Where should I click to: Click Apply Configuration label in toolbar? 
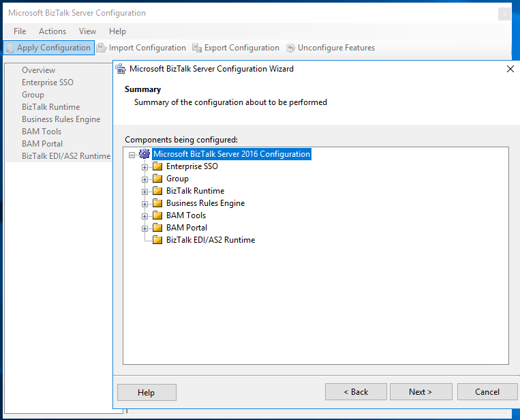[54, 48]
